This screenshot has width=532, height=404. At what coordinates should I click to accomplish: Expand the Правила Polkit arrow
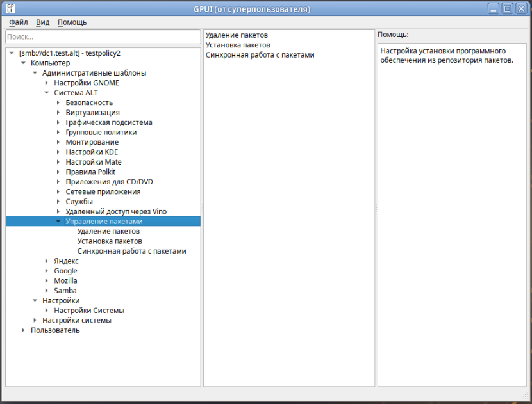tap(58, 172)
